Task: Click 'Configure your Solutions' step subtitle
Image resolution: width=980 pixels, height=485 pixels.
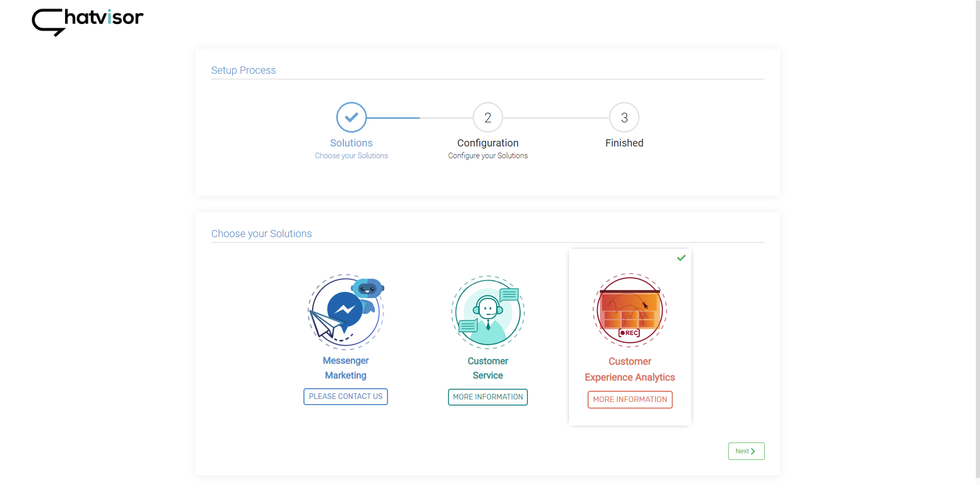Action: click(488, 156)
